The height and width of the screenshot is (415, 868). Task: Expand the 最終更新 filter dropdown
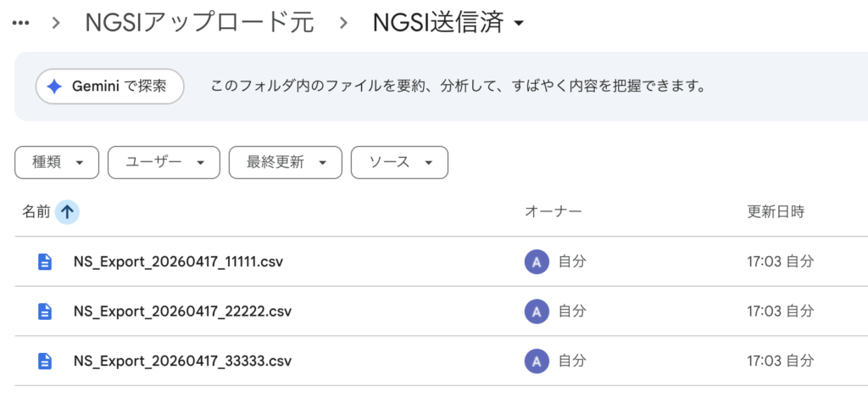pyautogui.click(x=285, y=163)
